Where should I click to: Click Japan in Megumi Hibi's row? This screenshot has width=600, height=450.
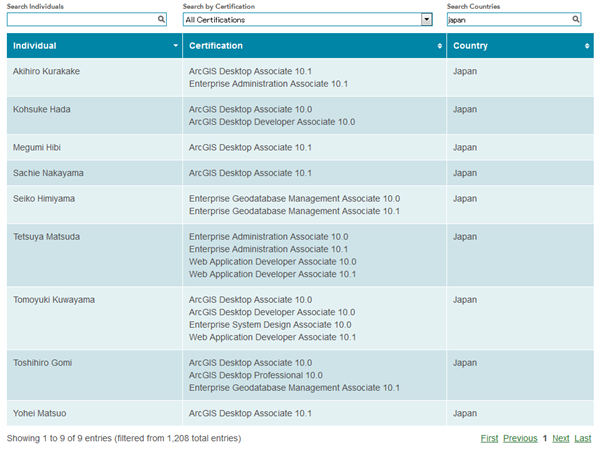(465, 147)
